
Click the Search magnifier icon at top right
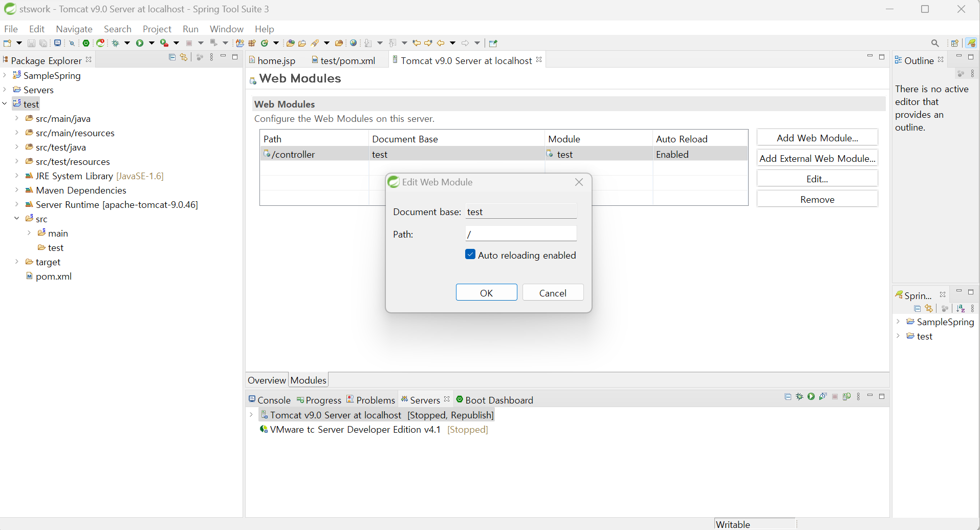(x=935, y=43)
